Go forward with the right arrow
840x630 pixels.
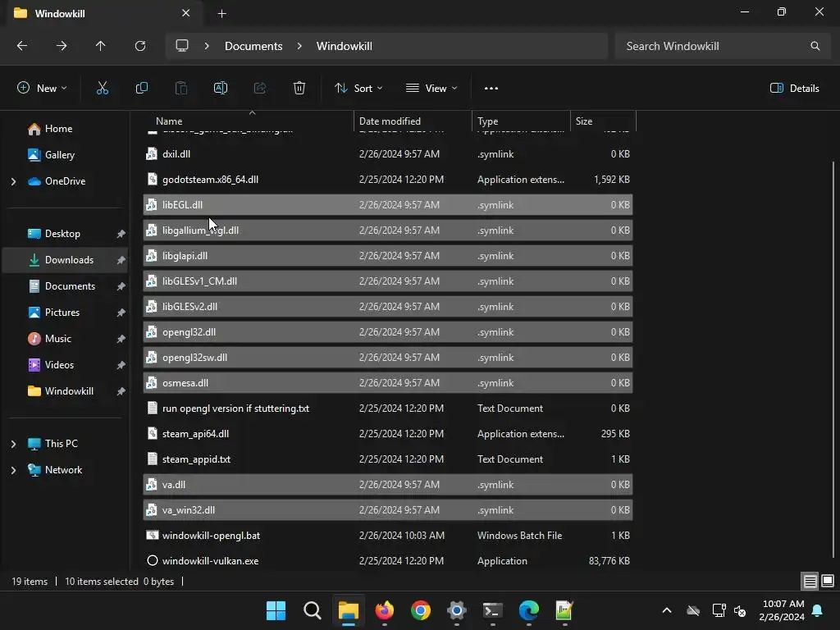pyautogui.click(x=62, y=46)
